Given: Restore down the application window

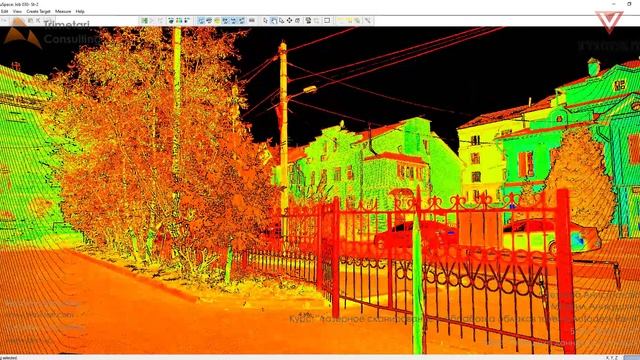Looking at the screenshot, I should (x=629, y=4).
